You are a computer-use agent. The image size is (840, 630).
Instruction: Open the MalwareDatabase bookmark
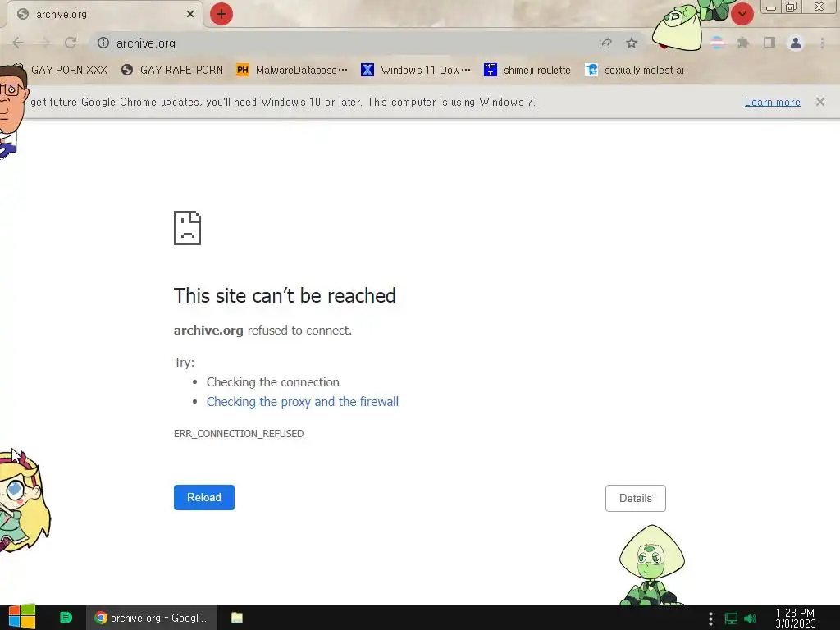click(x=292, y=71)
